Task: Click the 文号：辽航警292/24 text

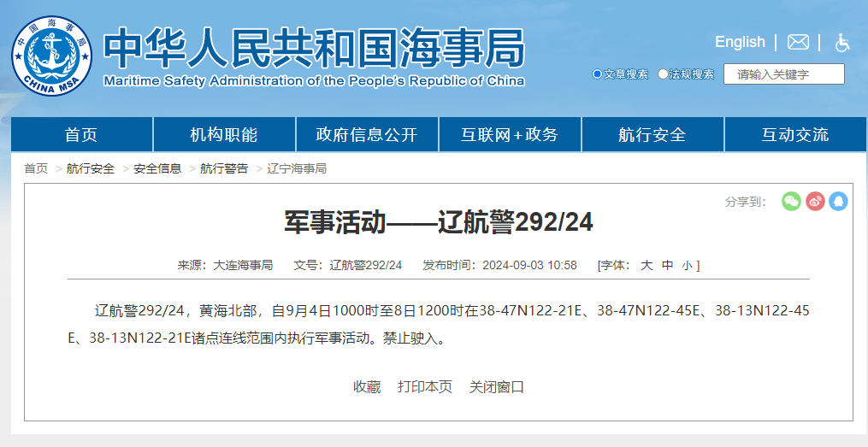Action: pos(348,266)
